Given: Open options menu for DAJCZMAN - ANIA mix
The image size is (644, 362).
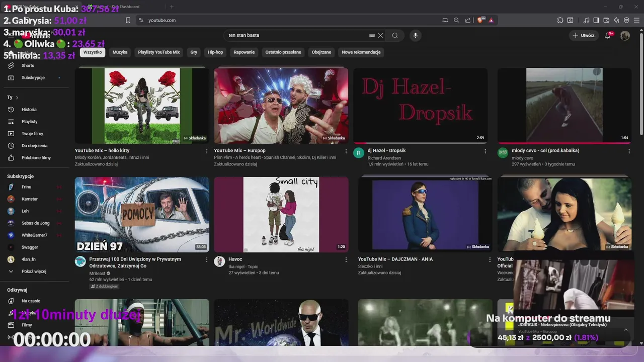Looking at the screenshot, I should coord(490,259).
